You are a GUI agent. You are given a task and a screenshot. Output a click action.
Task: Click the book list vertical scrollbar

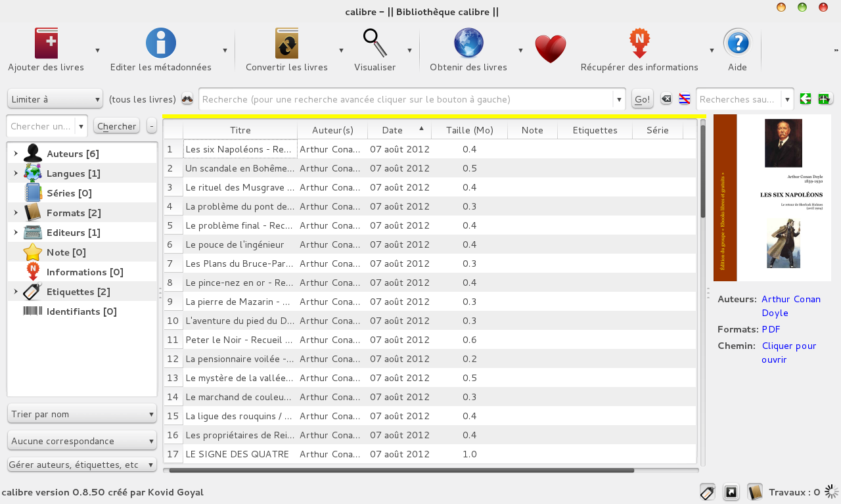tap(702, 171)
